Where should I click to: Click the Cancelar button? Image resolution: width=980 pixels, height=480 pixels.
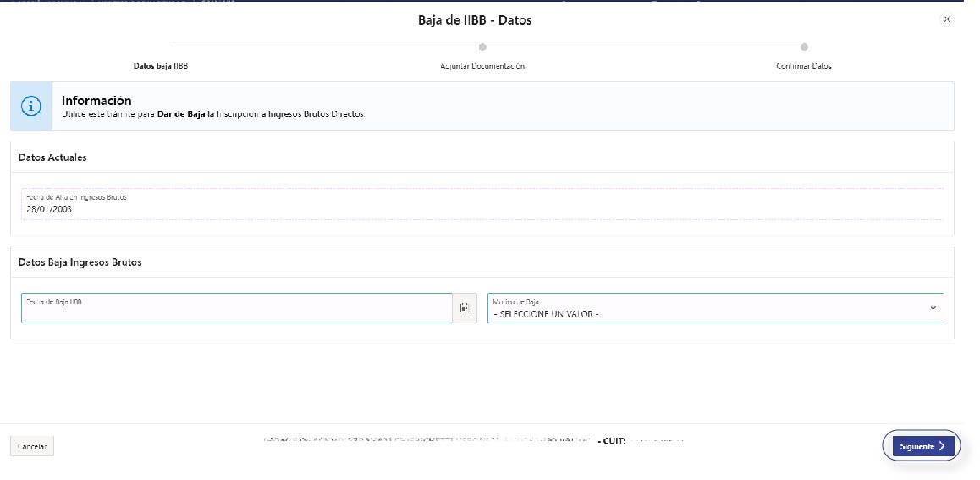coord(32,446)
